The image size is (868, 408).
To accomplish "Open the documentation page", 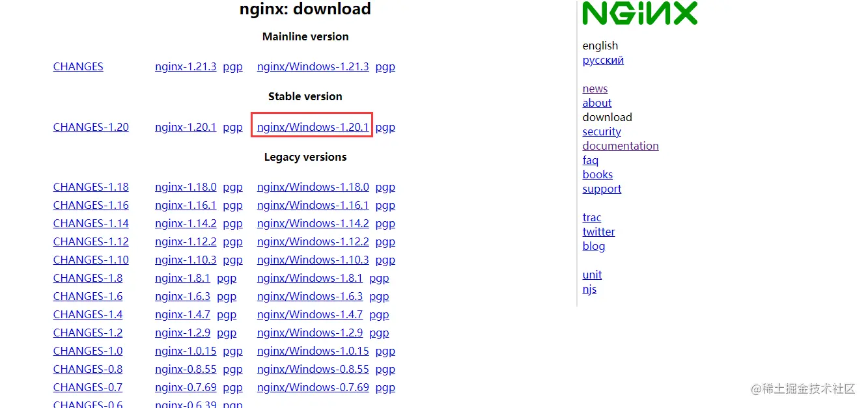I will [x=620, y=146].
